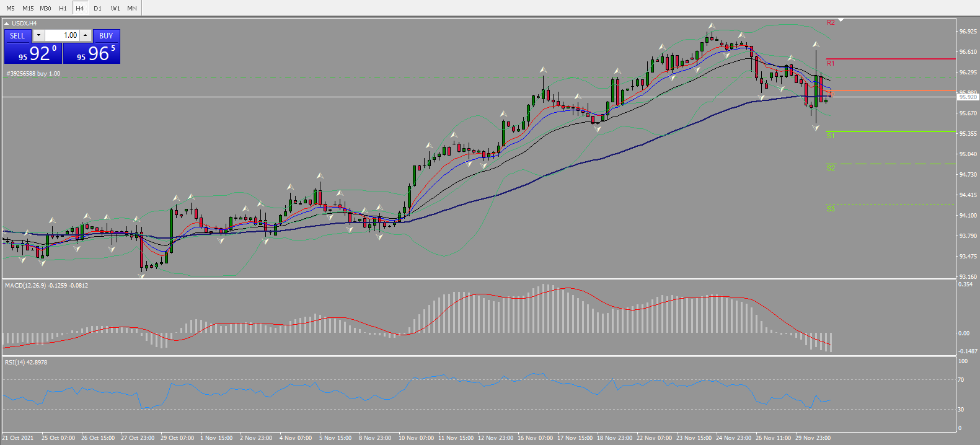Viewport: 980px width, 445px height.
Task: Select the buy order #39256588 level line
Action: coord(479,77)
